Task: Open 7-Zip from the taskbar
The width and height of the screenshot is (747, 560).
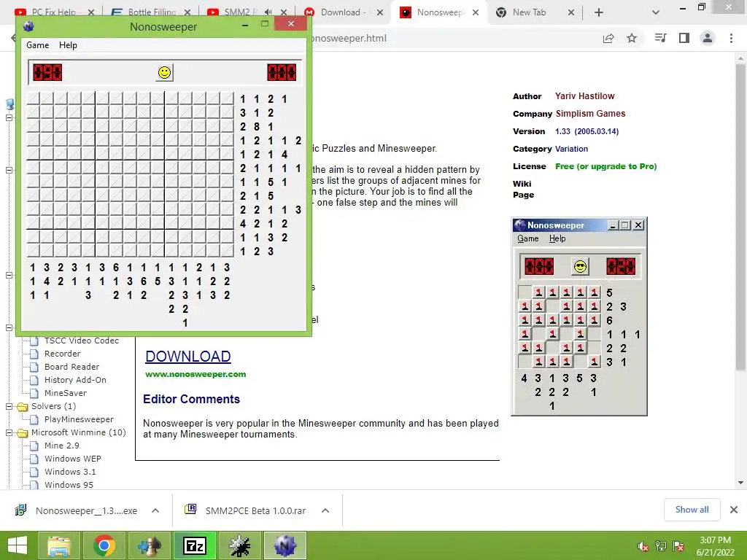Action: [194, 545]
